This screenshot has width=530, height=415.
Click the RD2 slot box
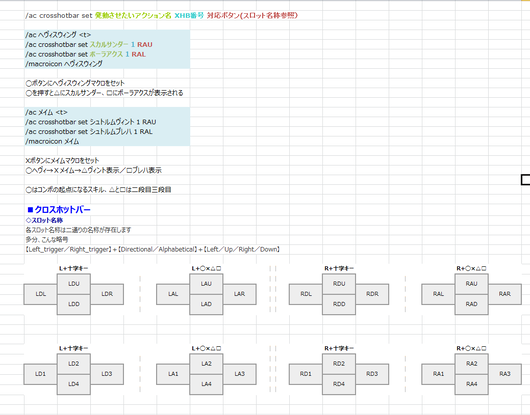(339, 364)
